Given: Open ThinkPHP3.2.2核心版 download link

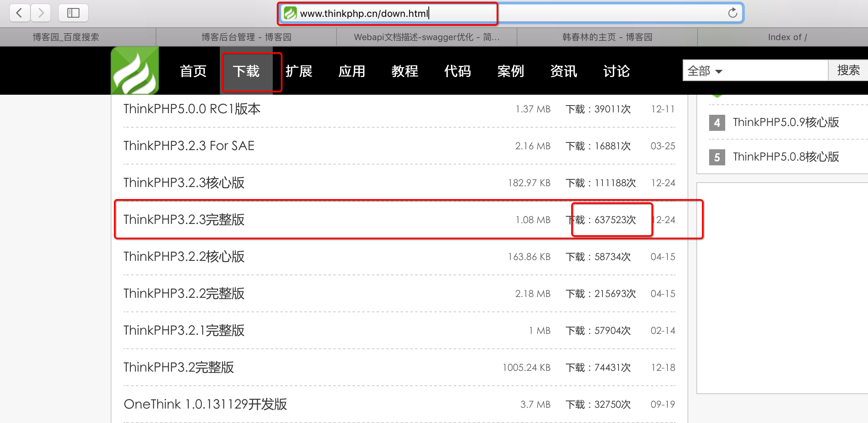Looking at the screenshot, I should tap(184, 256).
